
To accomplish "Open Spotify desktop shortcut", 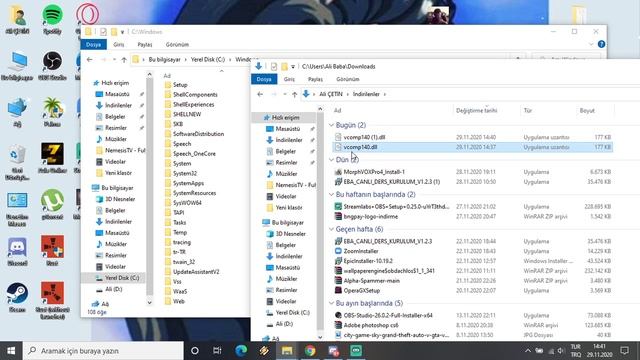I will (x=52, y=20).
